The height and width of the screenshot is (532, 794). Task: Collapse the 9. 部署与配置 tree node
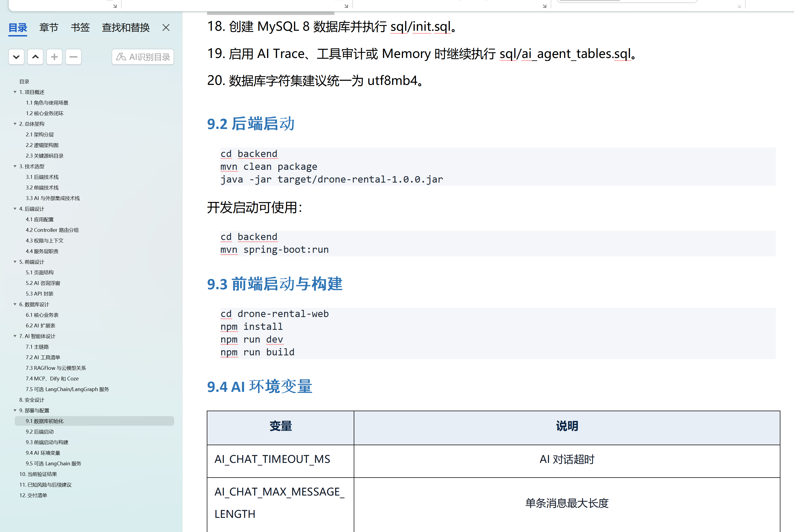coord(15,410)
